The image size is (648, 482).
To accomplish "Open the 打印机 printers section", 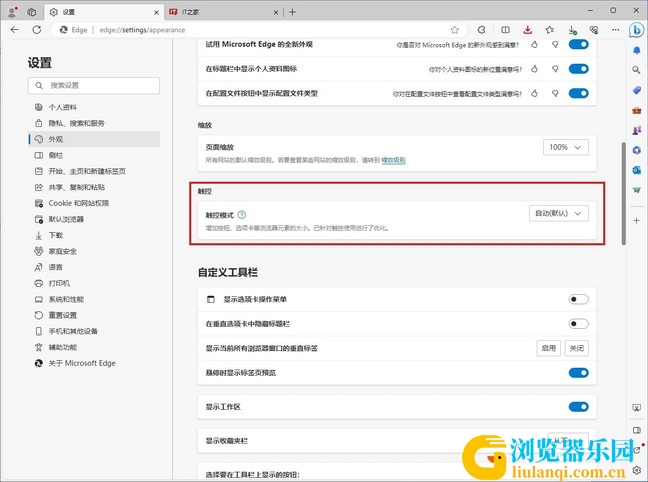I will [94, 283].
